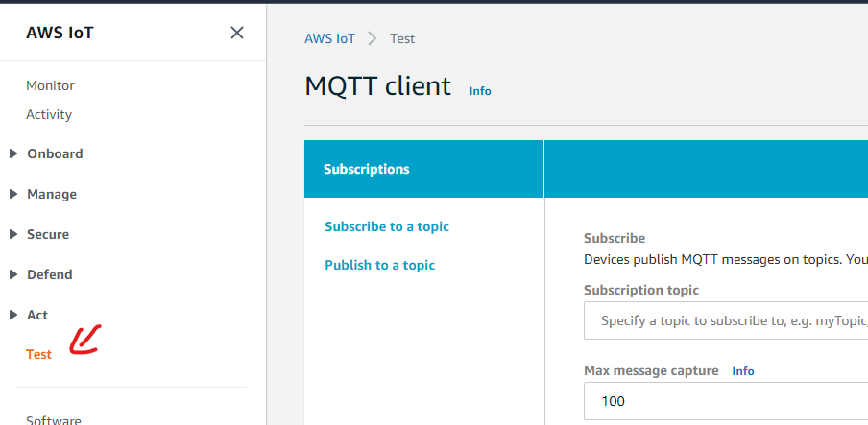The height and width of the screenshot is (425, 868).
Task: Select Test in the sidebar
Action: (x=38, y=354)
